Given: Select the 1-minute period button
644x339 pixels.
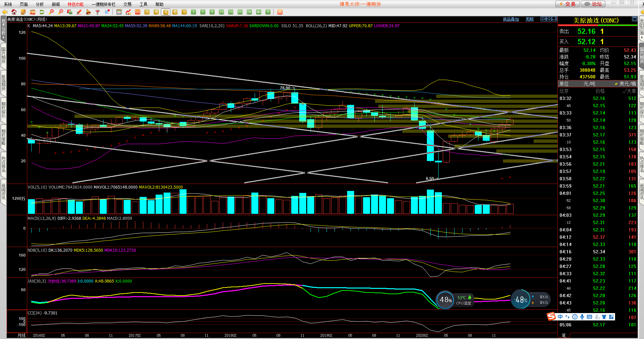Looking at the screenshot, I should 193,12.
